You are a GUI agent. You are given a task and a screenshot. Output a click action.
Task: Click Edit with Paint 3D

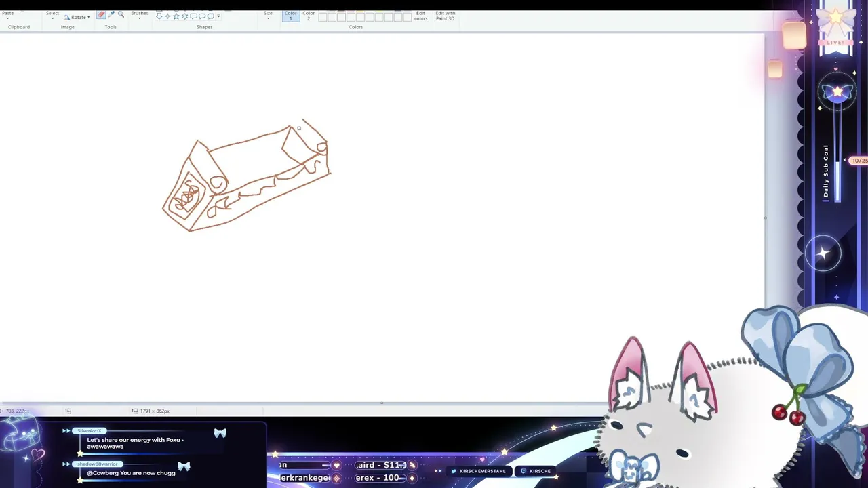[446, 16]
